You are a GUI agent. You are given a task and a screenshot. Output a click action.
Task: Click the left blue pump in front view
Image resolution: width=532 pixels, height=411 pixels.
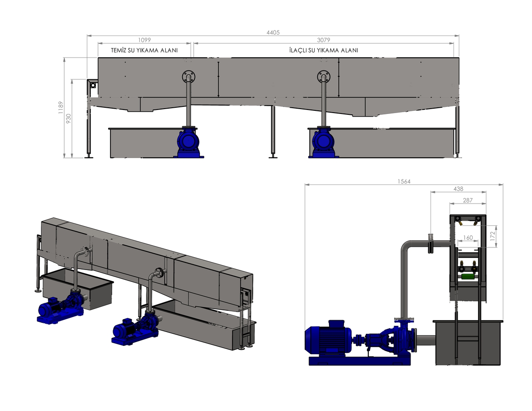pyautogui.click(x=189, y=142)
